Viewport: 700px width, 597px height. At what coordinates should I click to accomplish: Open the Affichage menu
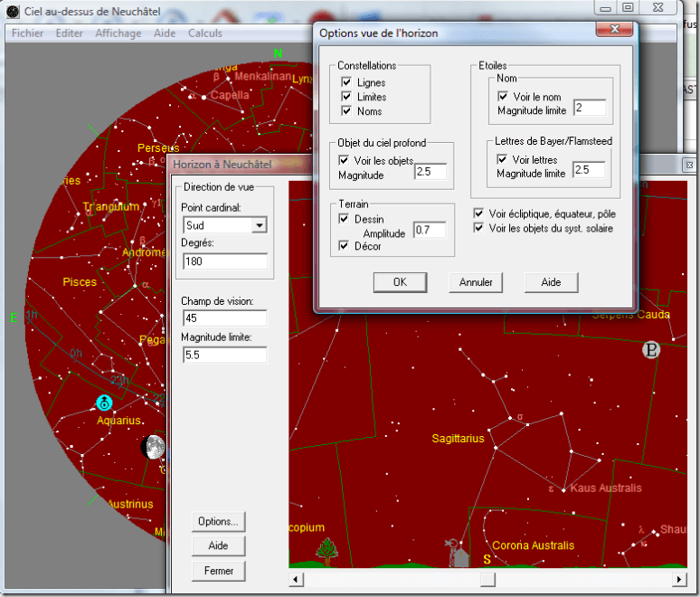(x=118, y=33)
